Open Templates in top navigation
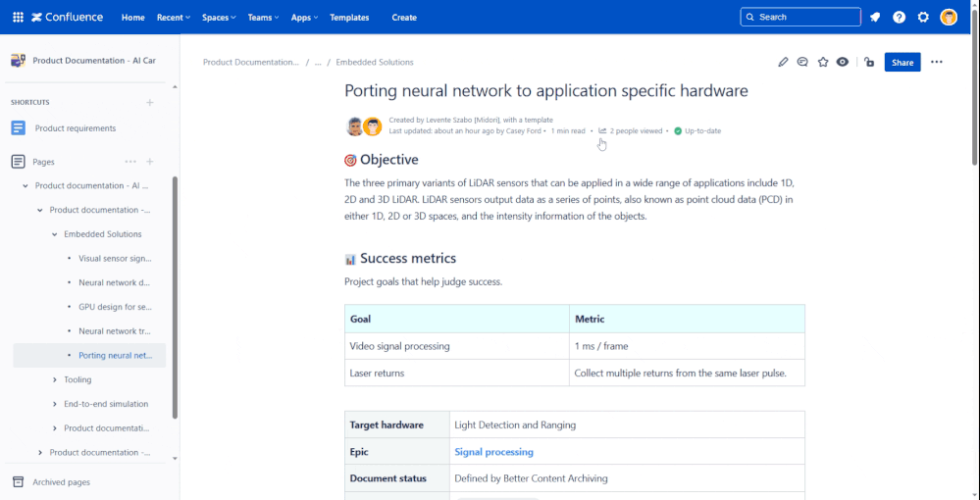Viewport: 980px width, 500px height. 349,18
